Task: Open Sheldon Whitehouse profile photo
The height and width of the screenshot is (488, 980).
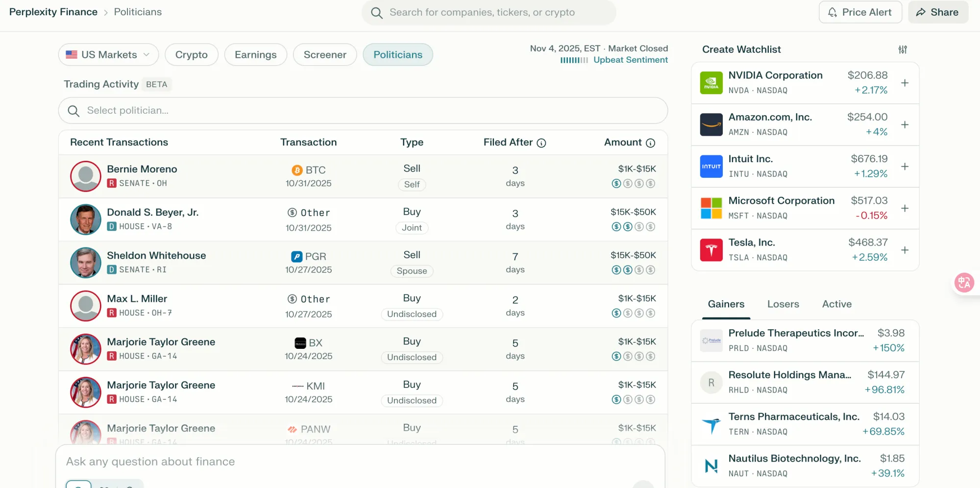Action: click(86, 263)
